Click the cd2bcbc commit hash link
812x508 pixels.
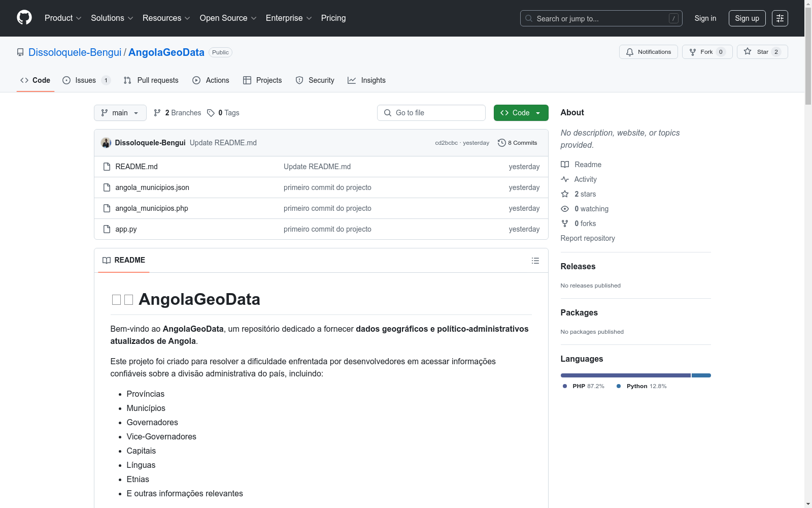(x=447, y=143)
